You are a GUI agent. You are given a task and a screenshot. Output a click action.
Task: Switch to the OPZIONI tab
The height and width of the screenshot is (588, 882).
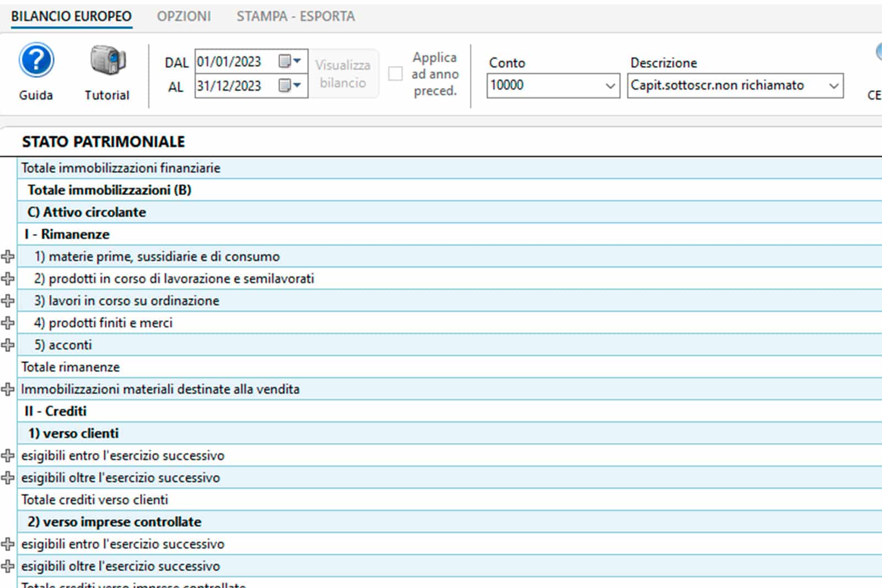(x=184, y=17)
